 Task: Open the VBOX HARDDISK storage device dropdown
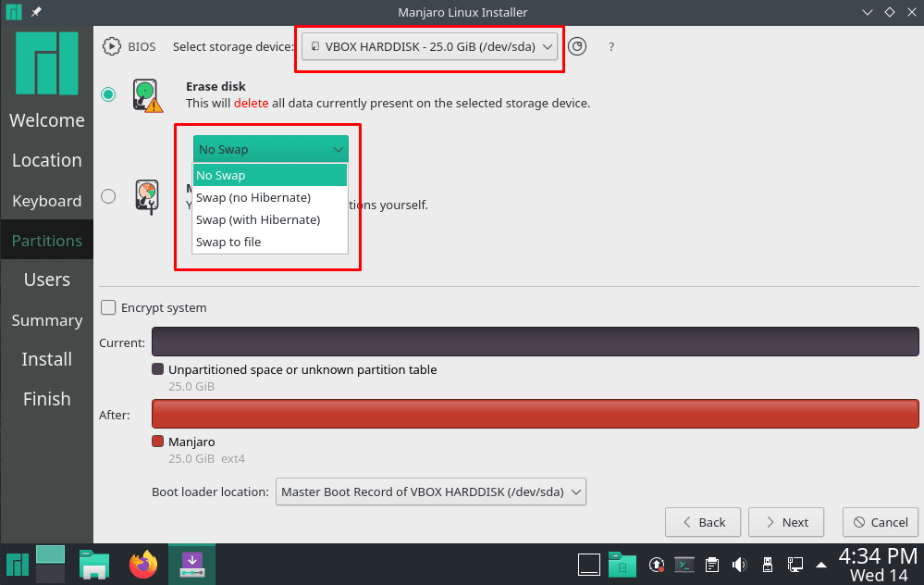[429, 45]
